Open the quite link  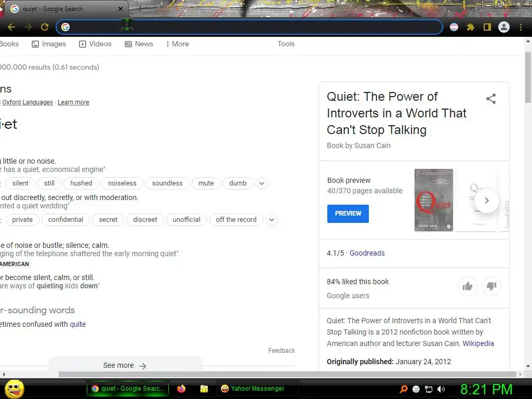(x=78, y=324)
